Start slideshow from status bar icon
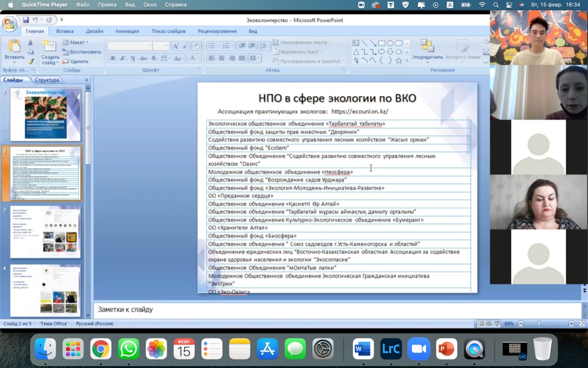 coord(497,323)
